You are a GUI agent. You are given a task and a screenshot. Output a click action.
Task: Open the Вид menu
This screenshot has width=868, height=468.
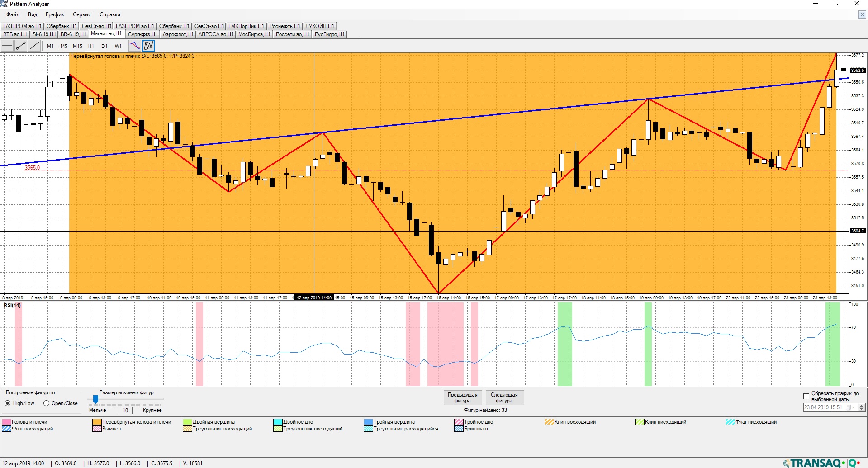point(33,14)
